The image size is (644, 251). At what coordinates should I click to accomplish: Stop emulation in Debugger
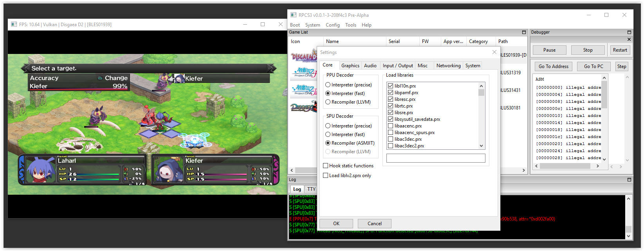588,50
